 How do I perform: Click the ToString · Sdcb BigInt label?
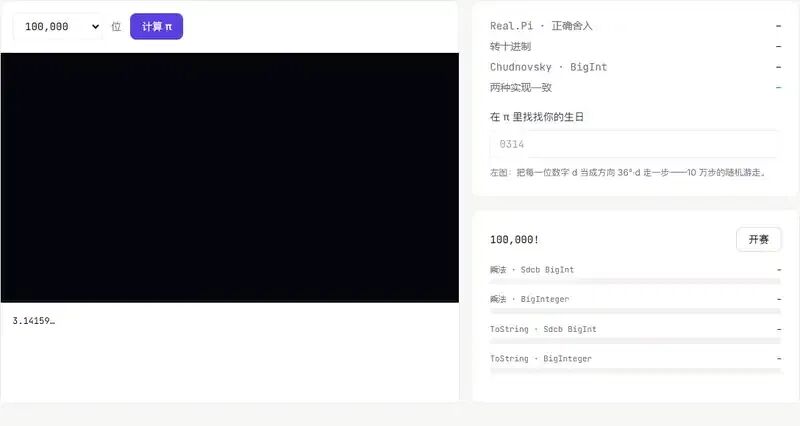pyautogui.click(x=543, y=329)
